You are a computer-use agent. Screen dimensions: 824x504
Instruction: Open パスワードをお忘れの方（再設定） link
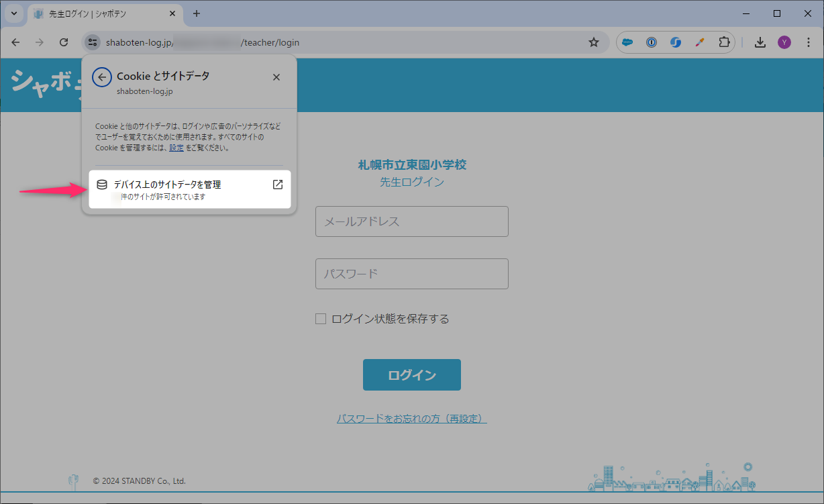412,419
